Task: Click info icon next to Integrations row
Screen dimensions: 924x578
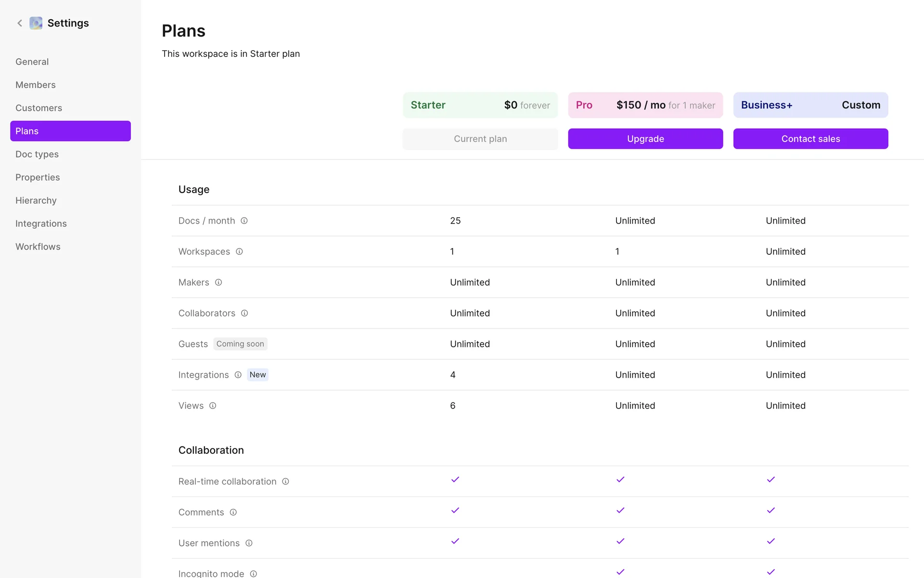Action: pyautogui.click(x=238, y=375)
